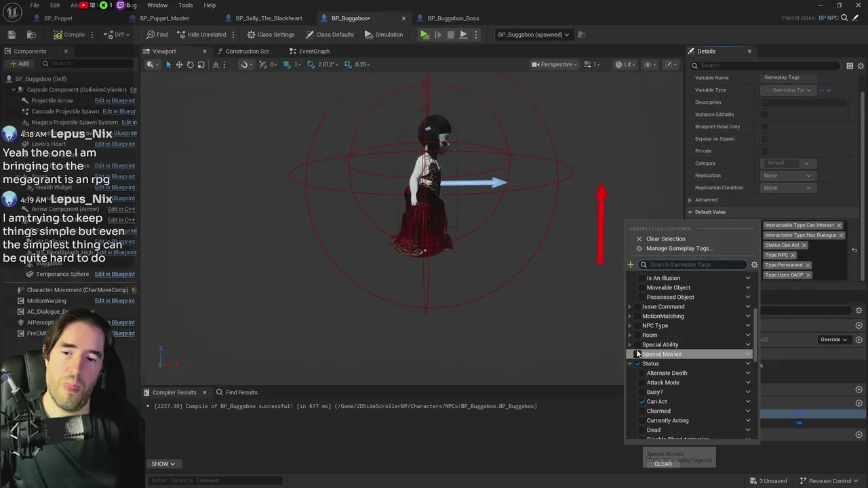This screenshot has height=488, width=868.
Task: Toggle the Private checkbox
Action: click(x=764, y=151)
